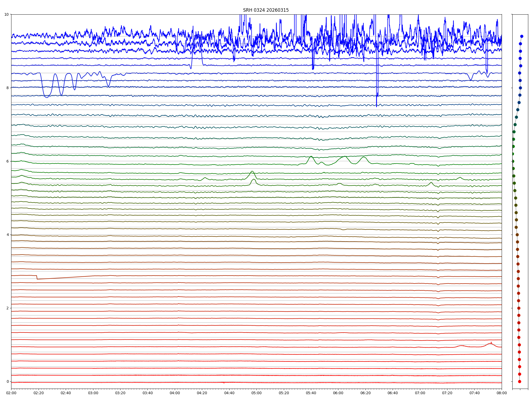Click the plot title SRH 0324 20260315
Image resolution: width=532 pixels, height=399 pixels.
pyautogui.click(x=265, y=10)
